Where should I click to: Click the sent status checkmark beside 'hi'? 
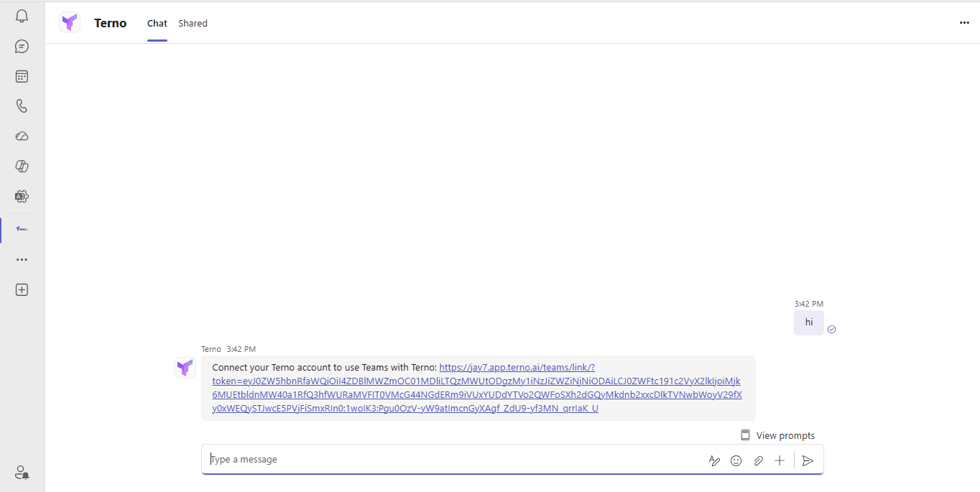point(832,329)
